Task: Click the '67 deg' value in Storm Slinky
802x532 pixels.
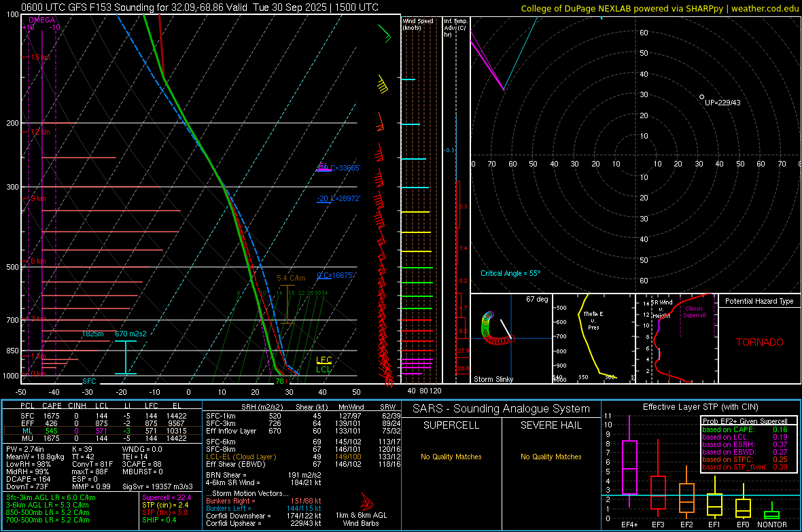Action: pos(537,299)
